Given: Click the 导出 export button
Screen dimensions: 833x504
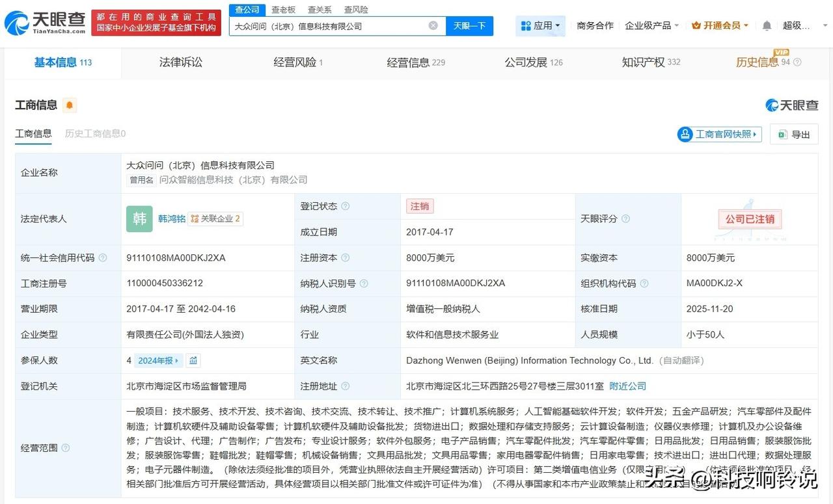Looking at the screenshot, I should (x=794, y=135).
